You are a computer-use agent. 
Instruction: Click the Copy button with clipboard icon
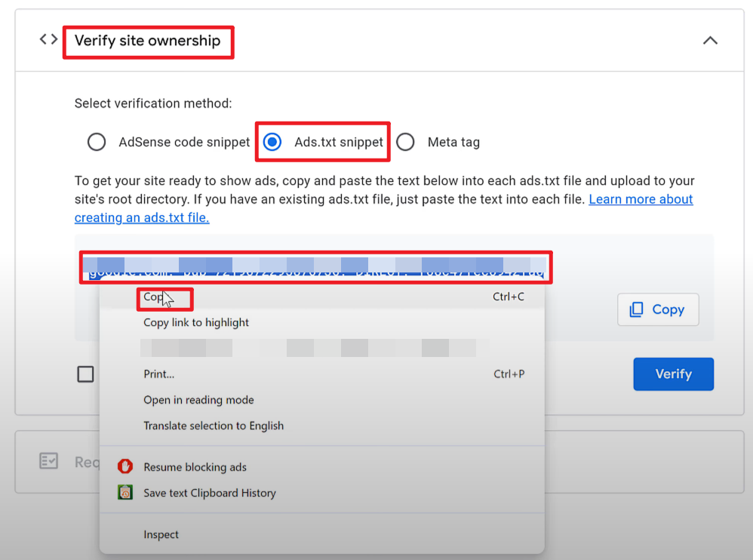click(x=658, y=309)
